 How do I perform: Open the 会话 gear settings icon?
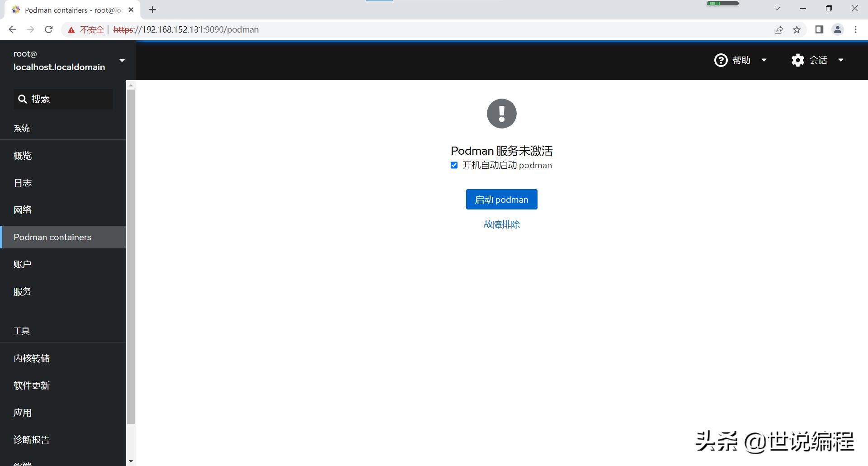pyautogui.click(x=798, y=60)
